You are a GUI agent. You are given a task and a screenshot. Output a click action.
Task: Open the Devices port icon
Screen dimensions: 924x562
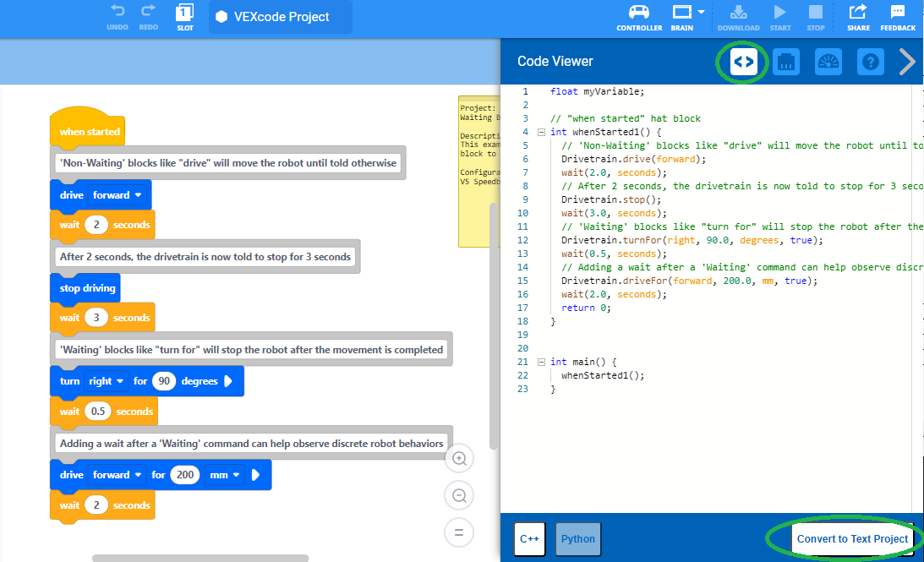[x=786, y=62]
